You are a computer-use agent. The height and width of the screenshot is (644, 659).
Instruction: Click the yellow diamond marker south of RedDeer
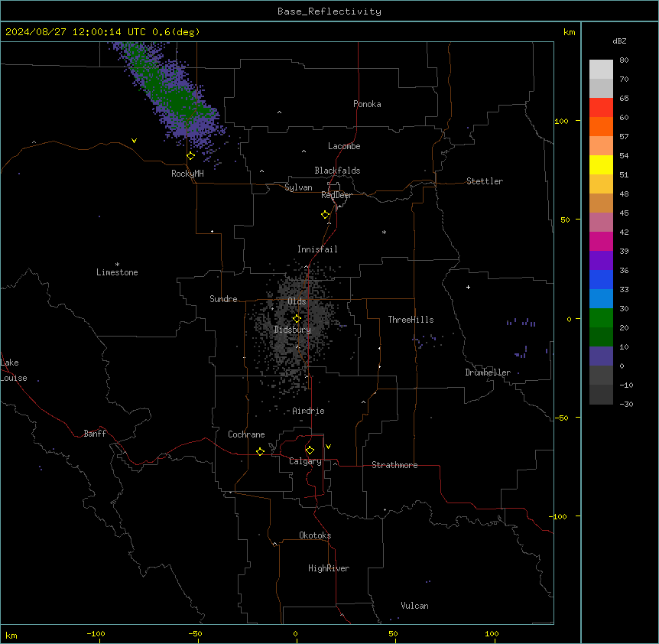[326, 215]
